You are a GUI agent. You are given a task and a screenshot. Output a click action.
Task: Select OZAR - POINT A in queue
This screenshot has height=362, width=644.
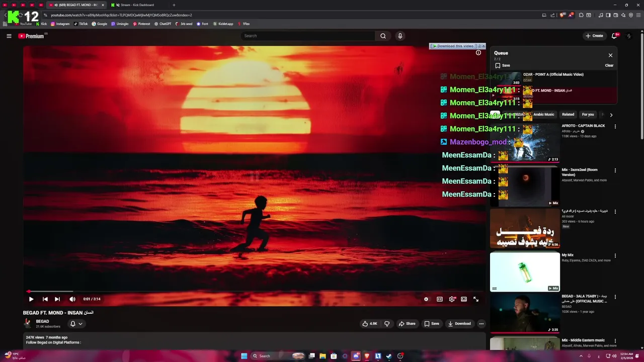tap(553, 78)
